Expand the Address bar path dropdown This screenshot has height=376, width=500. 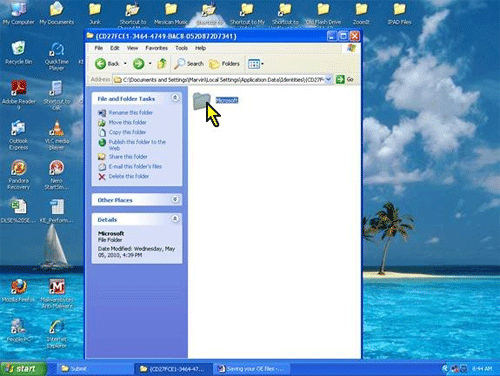pos(328,79)
